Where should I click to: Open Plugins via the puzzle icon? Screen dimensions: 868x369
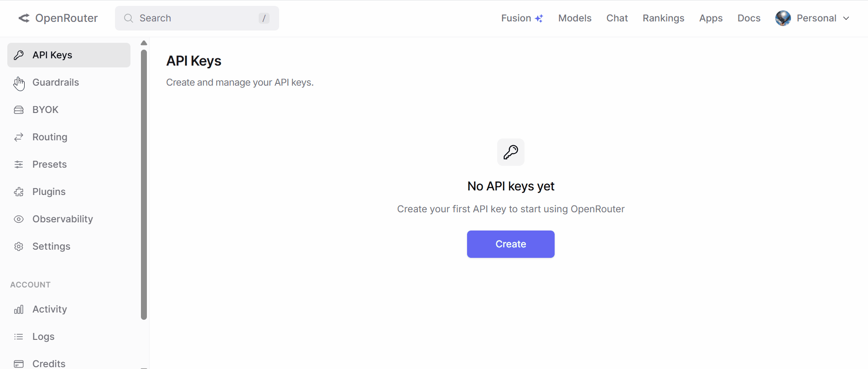click(x=19, y=192)
